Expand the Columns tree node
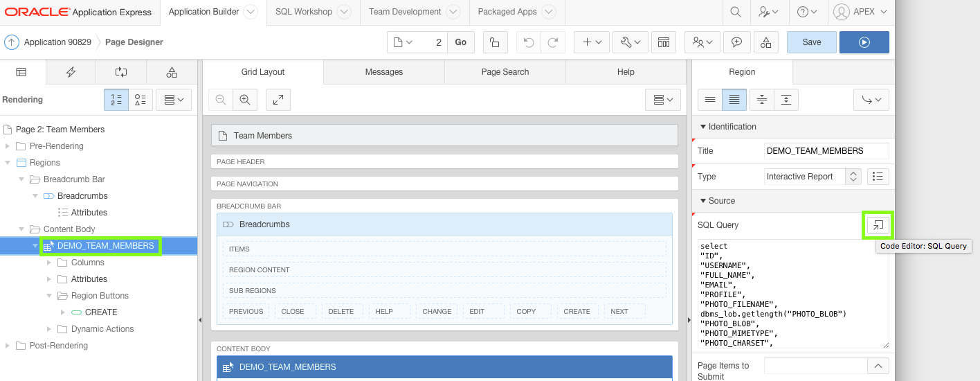 click(49, 263)
